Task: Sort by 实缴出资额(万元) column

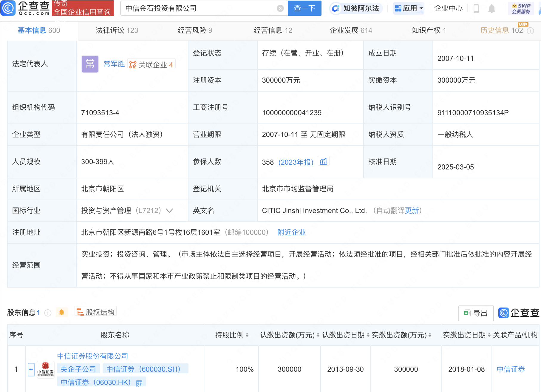Action: coord(430,335)
